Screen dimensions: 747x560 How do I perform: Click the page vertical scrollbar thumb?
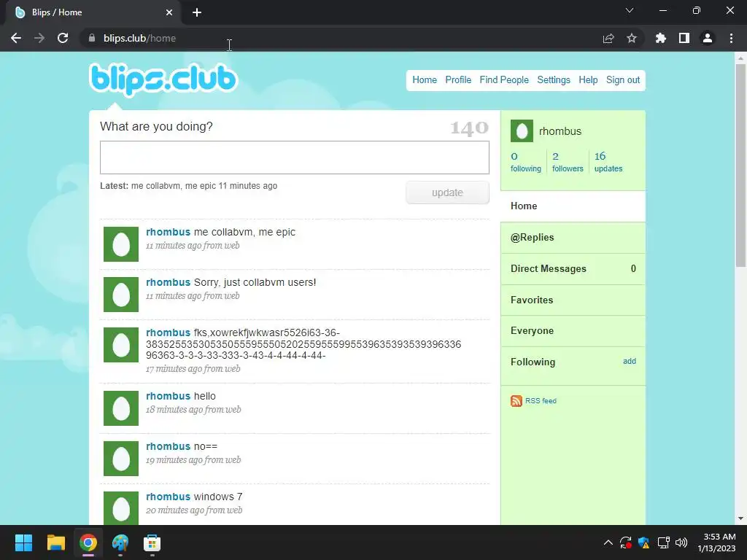click(740, 166)
